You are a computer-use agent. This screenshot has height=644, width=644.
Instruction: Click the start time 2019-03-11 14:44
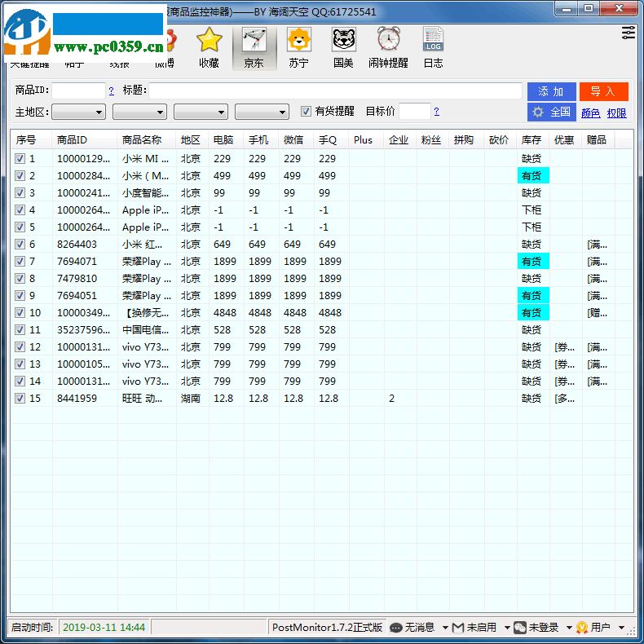point(104,628)
